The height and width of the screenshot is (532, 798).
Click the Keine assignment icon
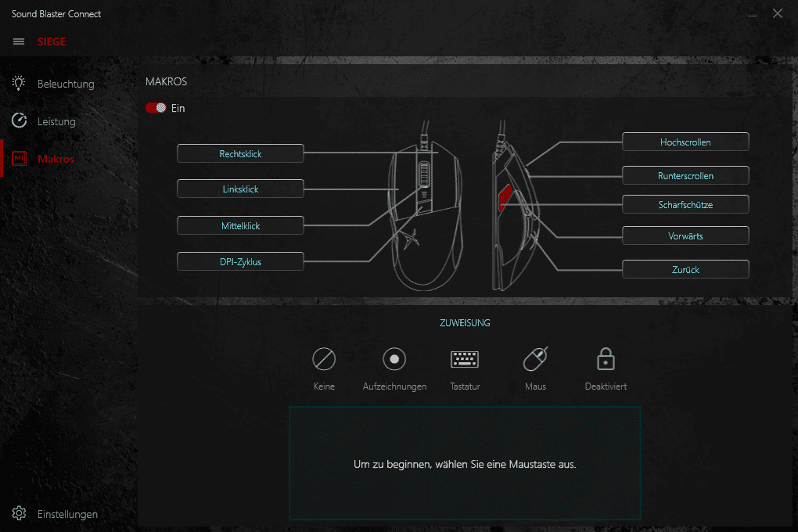(324, 359)
